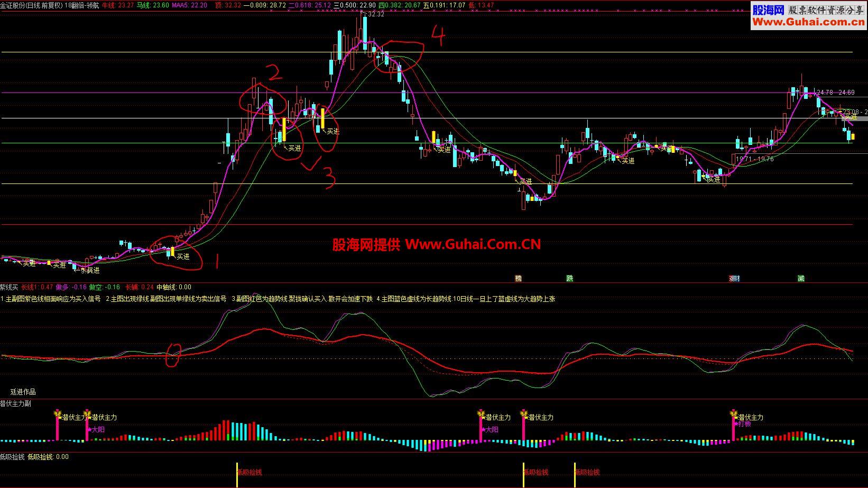Click the 顶: 32.32 header value
Screen dimensions: 868x488
pyautogui.click(x=228, y=5)
